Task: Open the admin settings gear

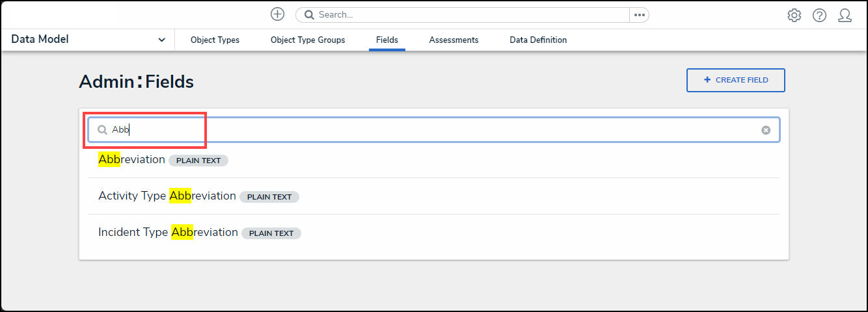Action: pos(794,15)
